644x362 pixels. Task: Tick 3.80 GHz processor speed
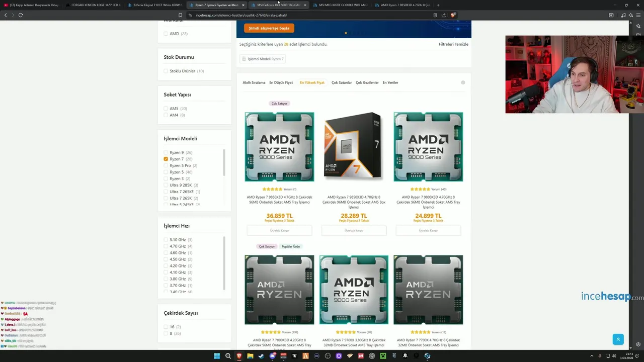pos(166,279)
